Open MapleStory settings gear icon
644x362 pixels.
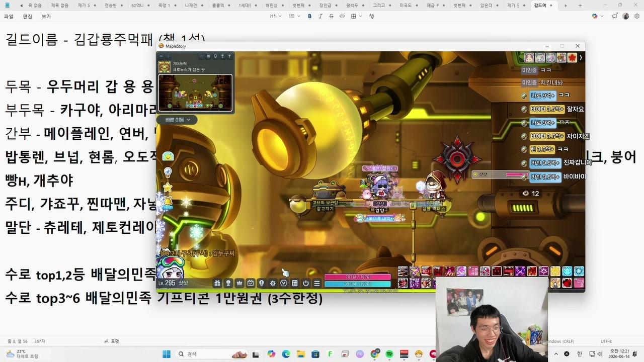[x=273, y=283]
